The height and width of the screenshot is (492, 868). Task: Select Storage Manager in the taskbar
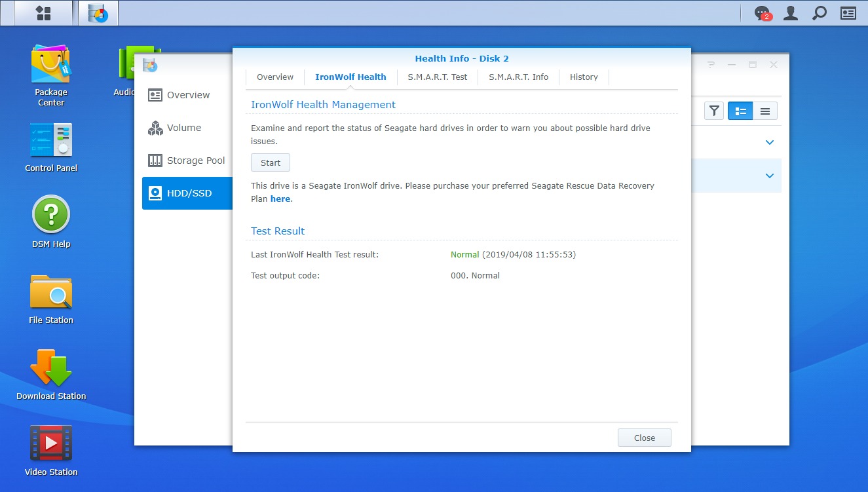click(98, 13)
